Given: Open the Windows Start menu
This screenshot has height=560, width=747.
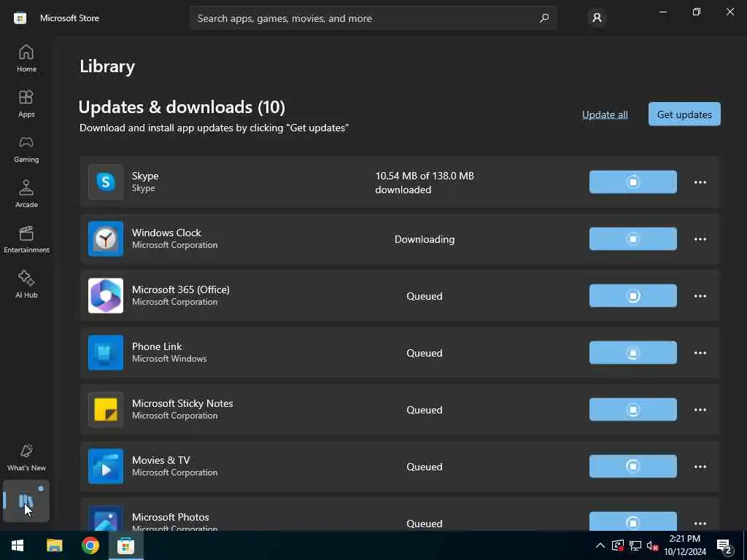Looking at the screenshot, I should (18, 545).
